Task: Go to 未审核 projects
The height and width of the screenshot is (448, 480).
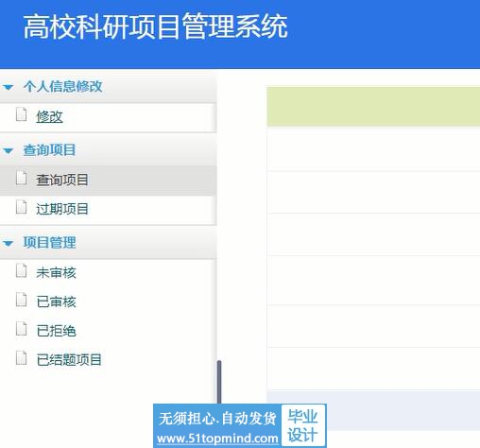Action: point(56,272)
